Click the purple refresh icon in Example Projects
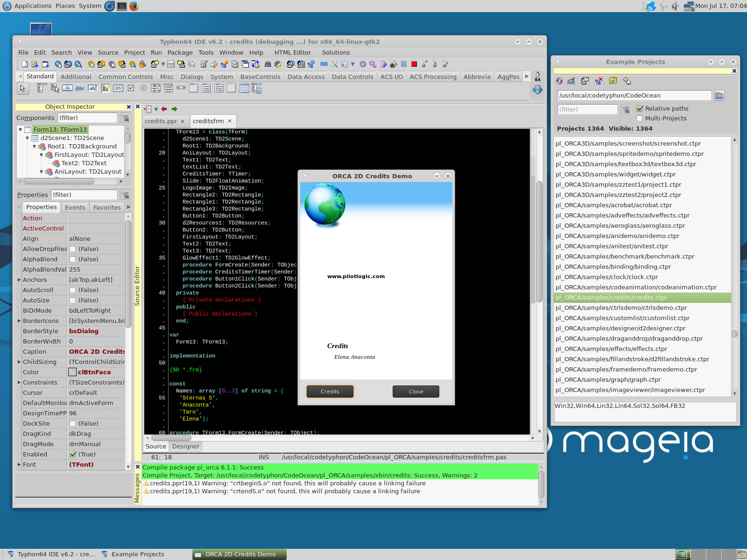The width and height of the screenshot is (747, 560). click(x=560, y=81)
